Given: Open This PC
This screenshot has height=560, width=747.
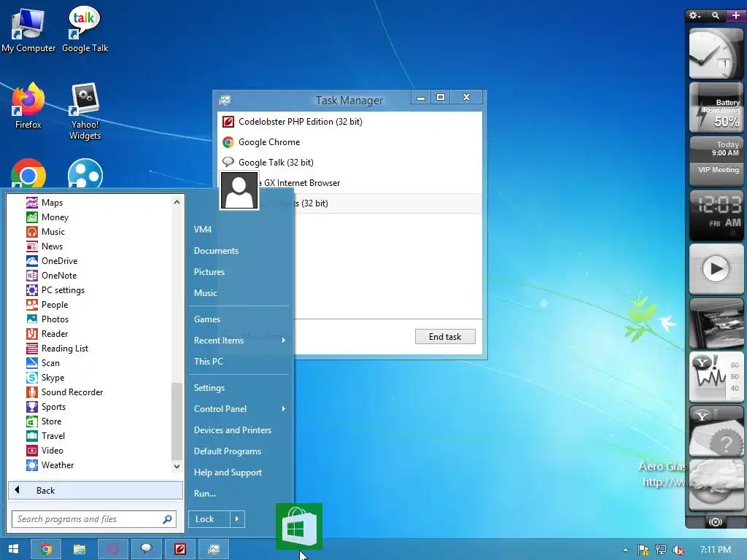Looking at the screenshot, I should [208, 362].
